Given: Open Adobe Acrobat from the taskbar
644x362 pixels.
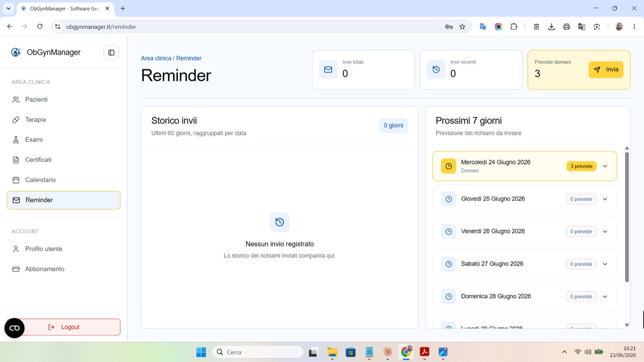Looking at the screenshot, I should coord(424,352).
